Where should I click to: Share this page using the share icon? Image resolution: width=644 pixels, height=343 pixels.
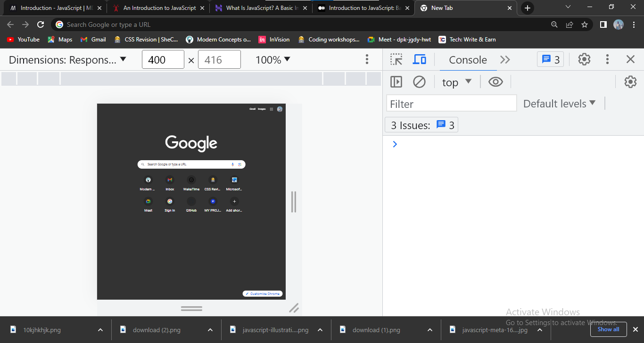570,24
